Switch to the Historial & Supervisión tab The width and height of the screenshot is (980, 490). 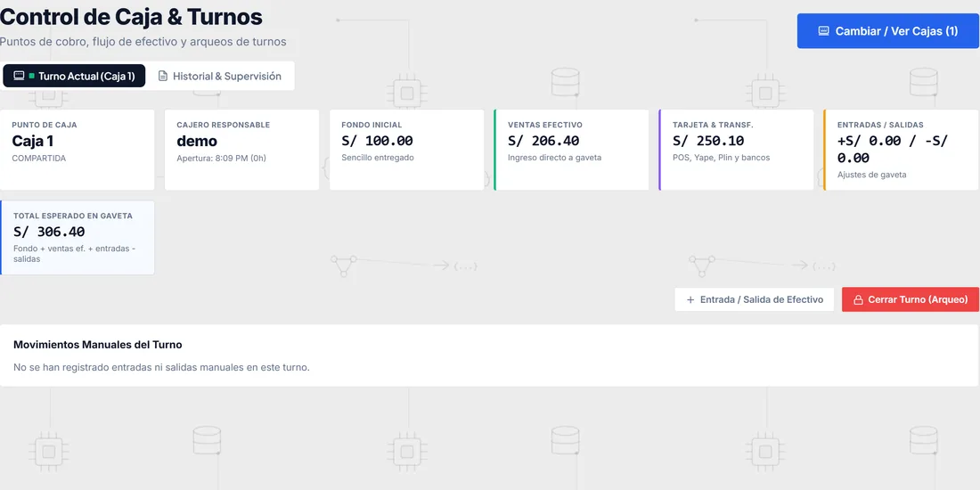click(219, 76)
